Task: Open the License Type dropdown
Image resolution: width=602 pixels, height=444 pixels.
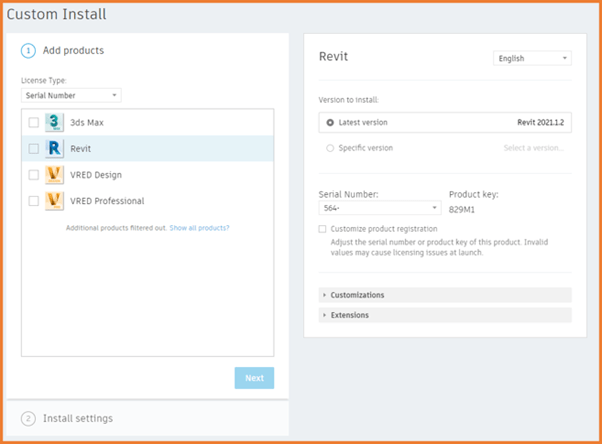Action: point(71,95)
